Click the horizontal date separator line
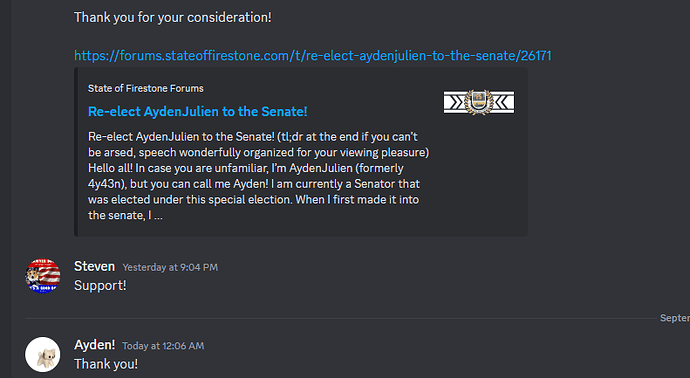The height and width of the screenshot is (378, 690). 341,318
